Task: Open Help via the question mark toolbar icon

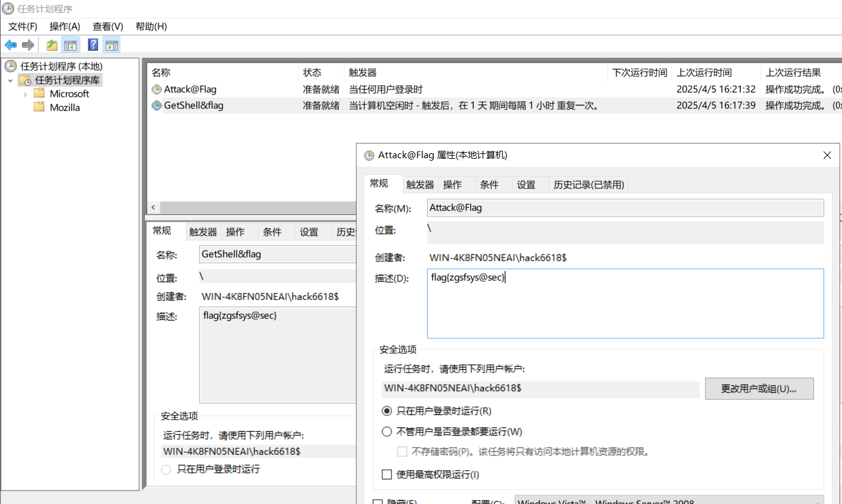Action: [x=93, y=45]
